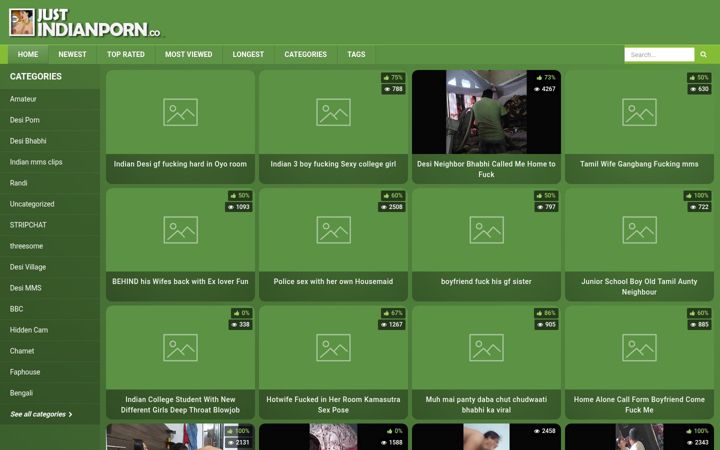The width and height of the screenshot is (720, 450).
Task: Click the image placeholder with 2508 views
Action: 333,230
